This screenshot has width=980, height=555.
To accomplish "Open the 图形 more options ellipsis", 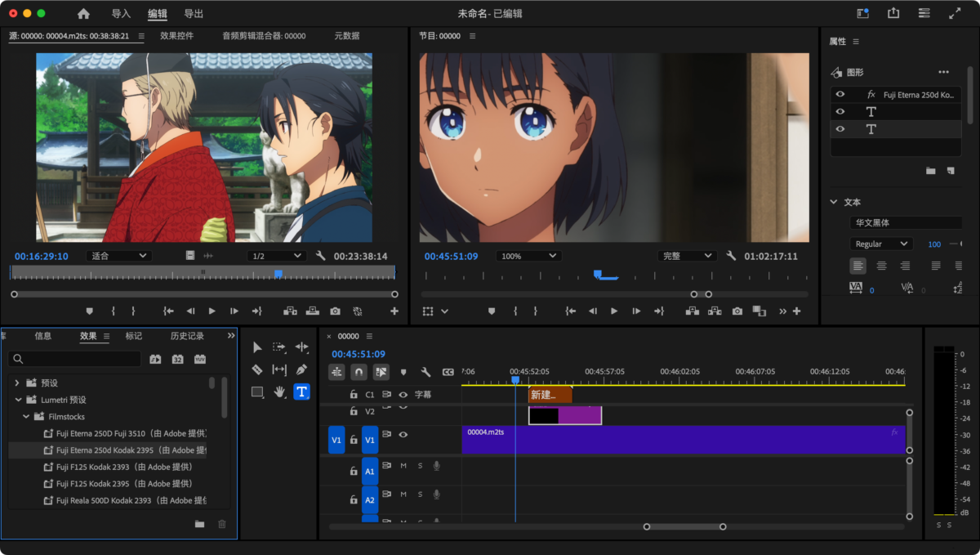I will tap(943, 72).
